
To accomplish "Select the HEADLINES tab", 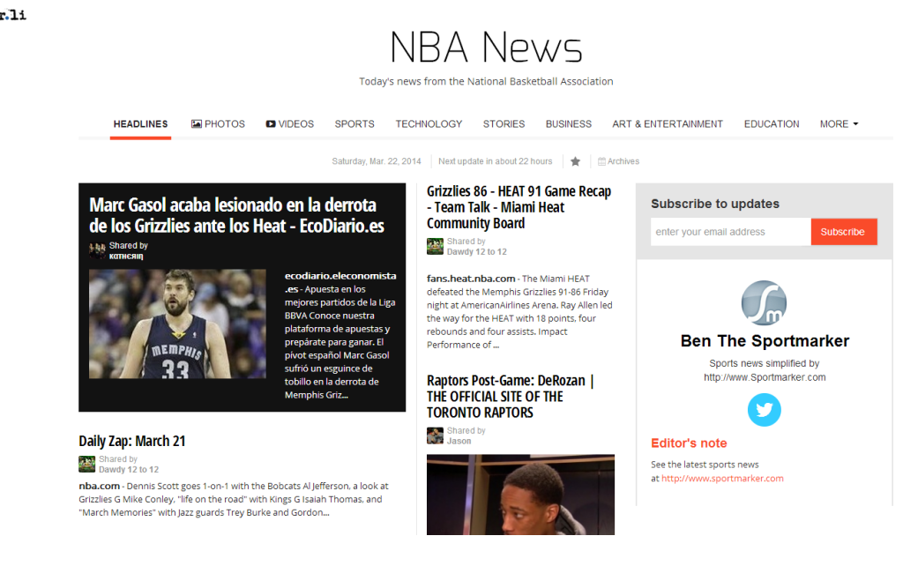I will (140, 123).
